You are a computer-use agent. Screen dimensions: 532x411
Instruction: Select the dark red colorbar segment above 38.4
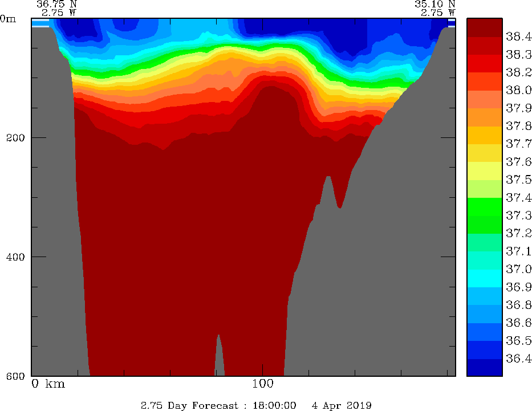(x=485, y=27)
